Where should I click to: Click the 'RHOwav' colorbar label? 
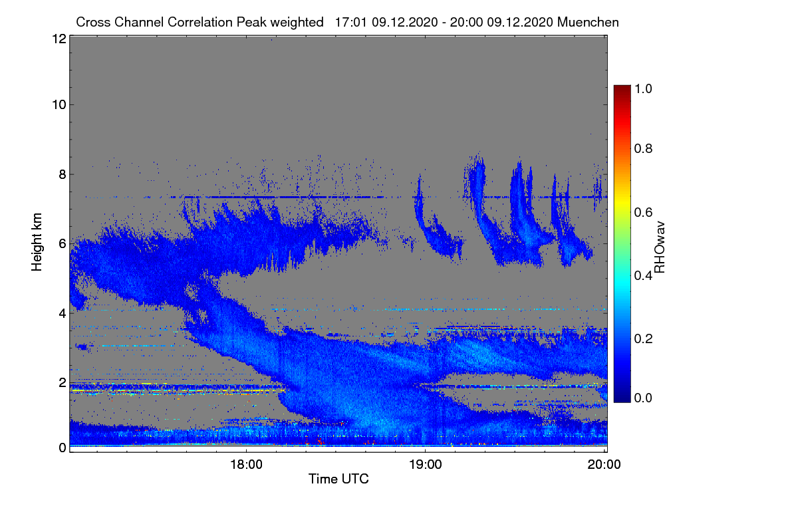[660, 247]
